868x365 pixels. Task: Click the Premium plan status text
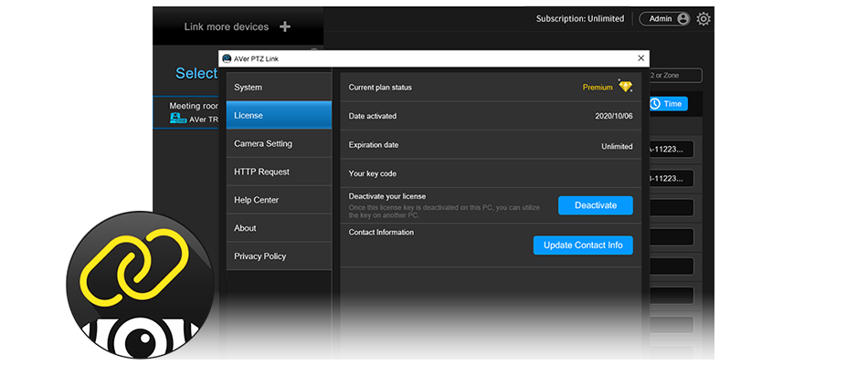coord(598,88)
